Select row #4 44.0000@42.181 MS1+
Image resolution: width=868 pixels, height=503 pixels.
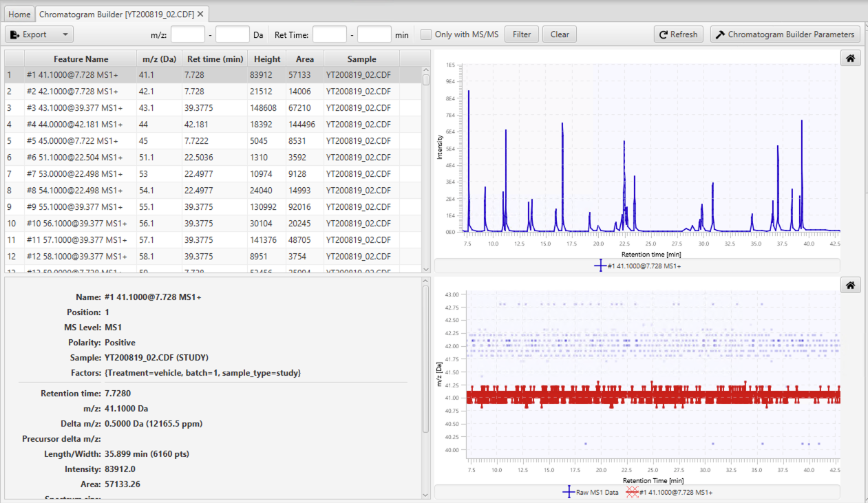coord(213,125)
